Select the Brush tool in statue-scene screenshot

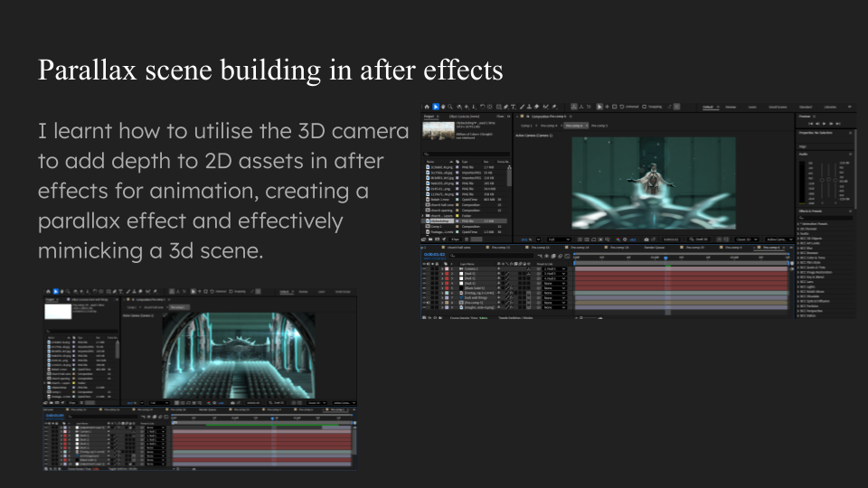(x=522, y=107)
